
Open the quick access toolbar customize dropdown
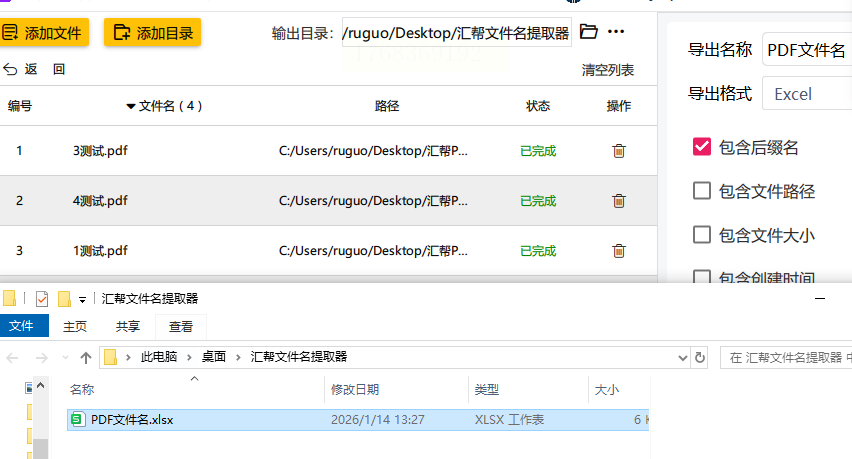tap(82, 299)
